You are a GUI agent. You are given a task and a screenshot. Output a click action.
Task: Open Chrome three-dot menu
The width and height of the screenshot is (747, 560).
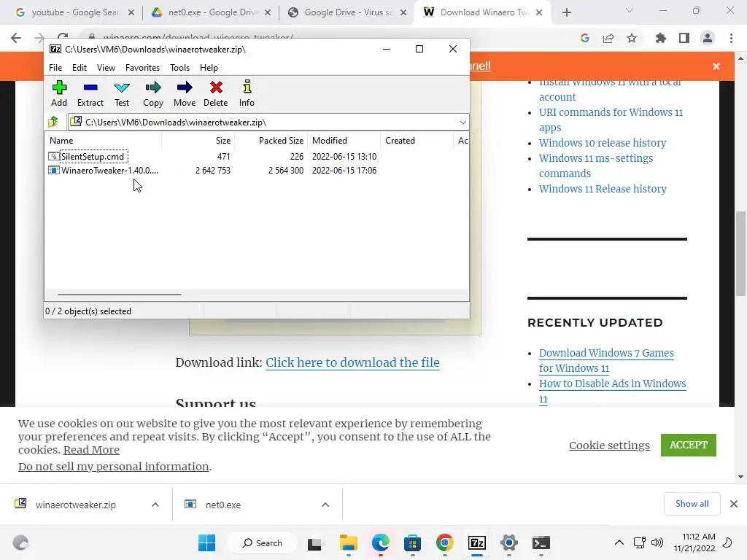tap(731, 38)
